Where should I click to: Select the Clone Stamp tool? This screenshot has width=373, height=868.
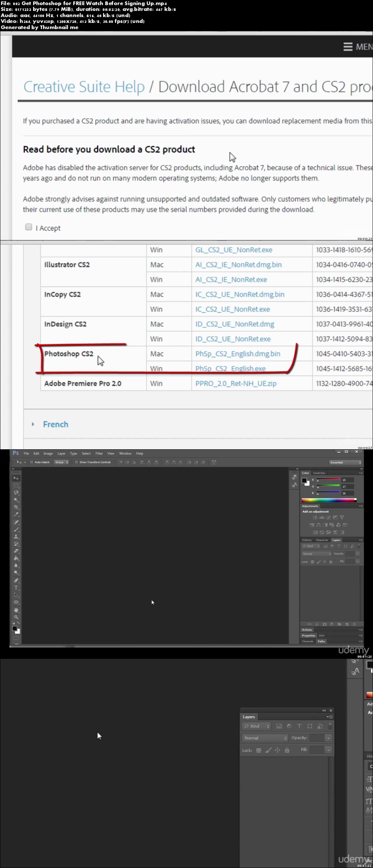[x=16, y=537]
